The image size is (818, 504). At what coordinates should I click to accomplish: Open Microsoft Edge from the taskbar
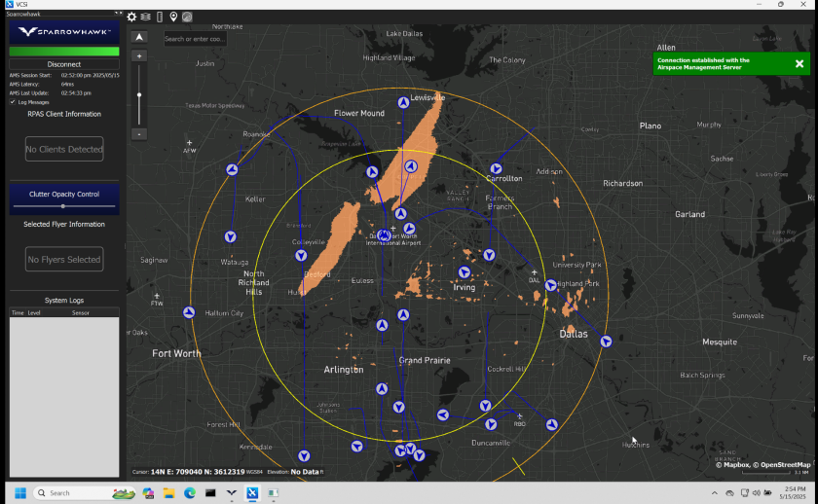(x=189, y=492)
